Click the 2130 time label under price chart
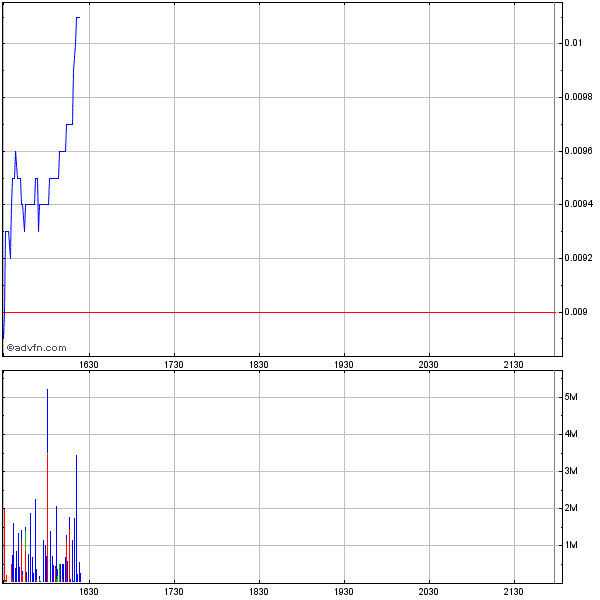The image size is (600, 600). click(514, 365)
